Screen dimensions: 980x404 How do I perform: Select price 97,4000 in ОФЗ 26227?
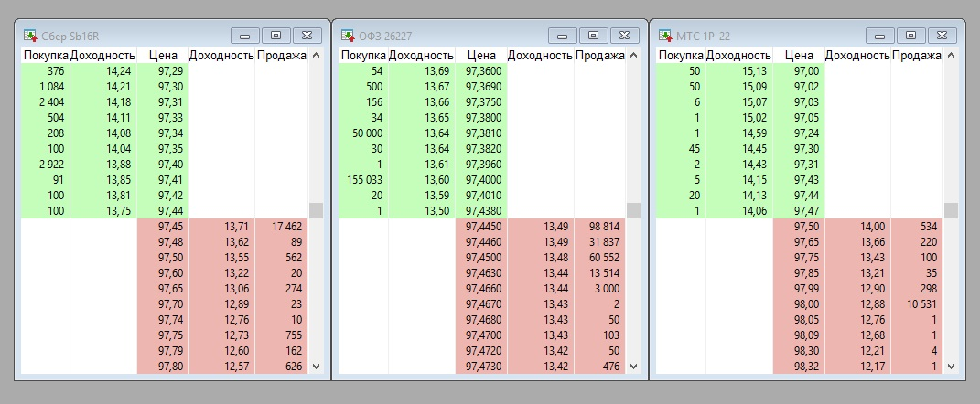(484, 180)
